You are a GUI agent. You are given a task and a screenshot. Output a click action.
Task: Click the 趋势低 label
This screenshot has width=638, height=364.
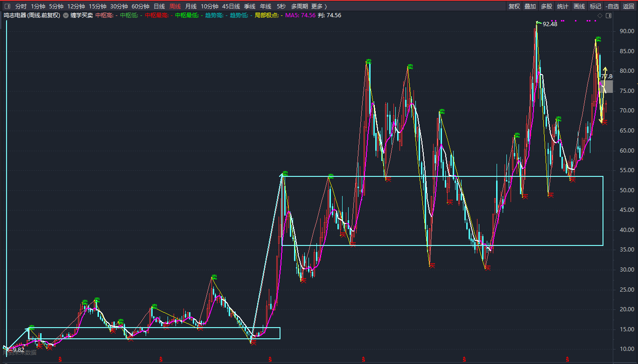coord(239,15)
